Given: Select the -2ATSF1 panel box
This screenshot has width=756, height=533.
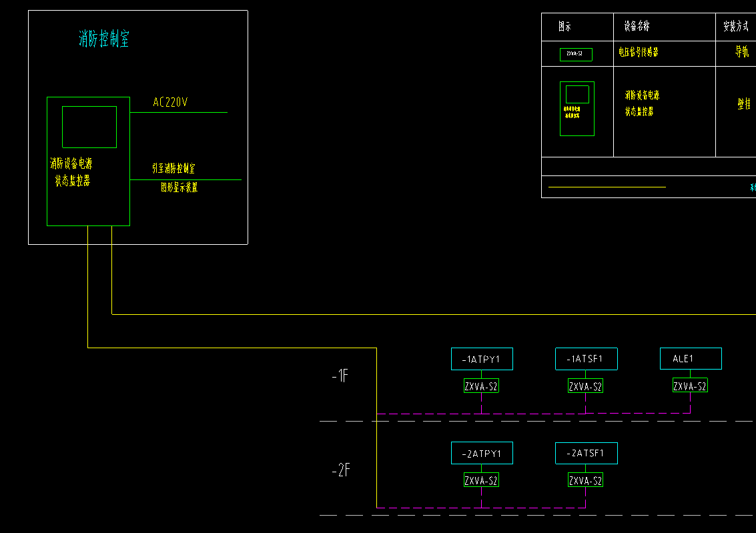Looking at the screenshot, I should click(587, 453).
